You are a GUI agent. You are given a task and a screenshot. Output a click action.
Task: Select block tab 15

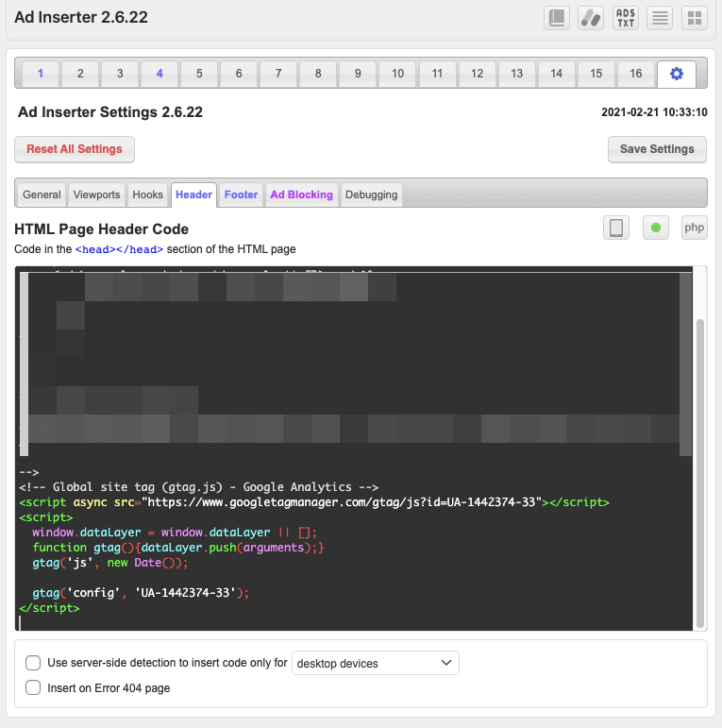click(596, 74)
